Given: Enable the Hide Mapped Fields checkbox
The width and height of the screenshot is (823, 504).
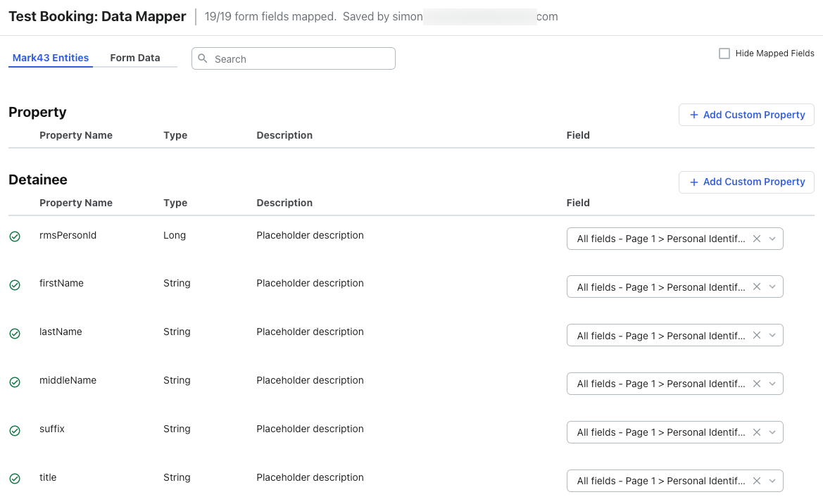Looking at the screenshot, I should pos(724,53).
